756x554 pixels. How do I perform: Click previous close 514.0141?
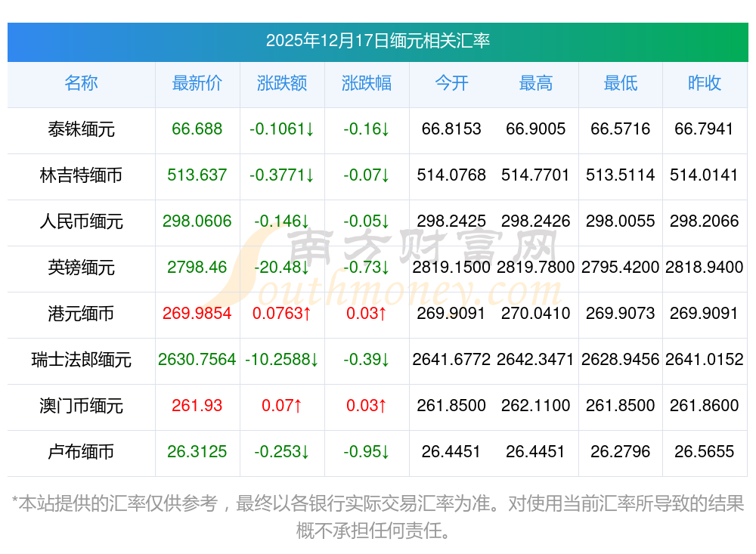coord(705,175)
